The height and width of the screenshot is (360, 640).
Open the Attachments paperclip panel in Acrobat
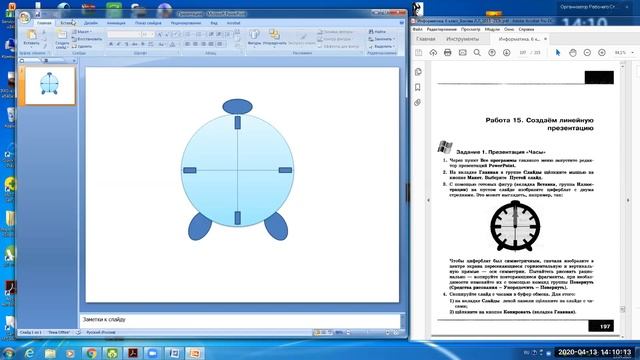[x=418, y=102]
